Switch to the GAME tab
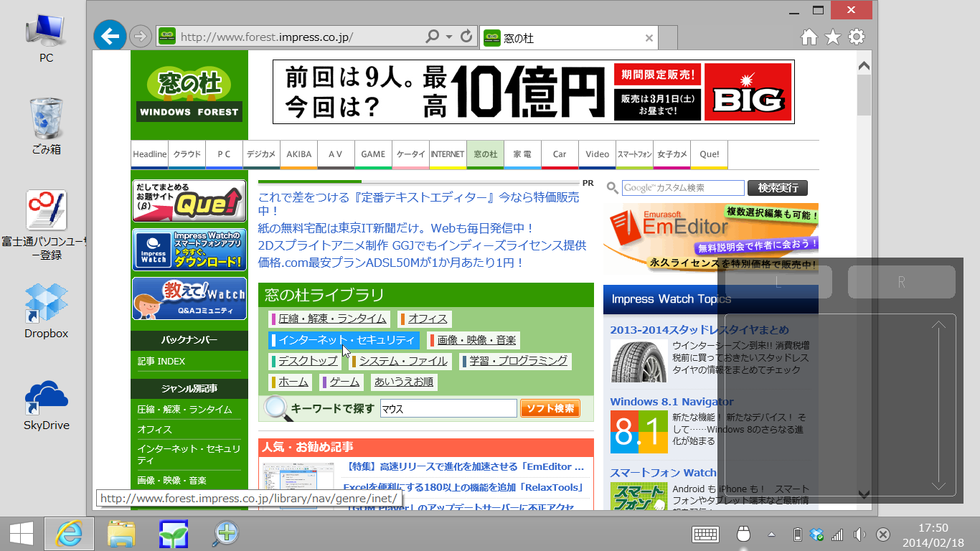 pos(373,154)
